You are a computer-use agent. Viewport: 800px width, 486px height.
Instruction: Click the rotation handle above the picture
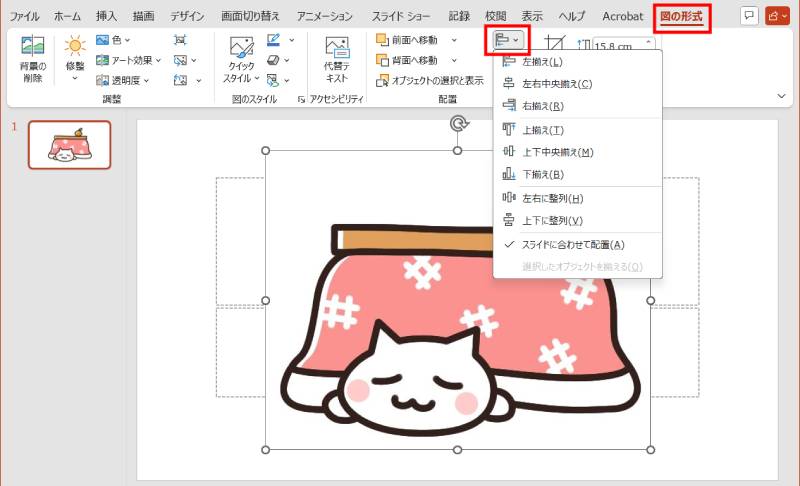click(x=458, y=123)
